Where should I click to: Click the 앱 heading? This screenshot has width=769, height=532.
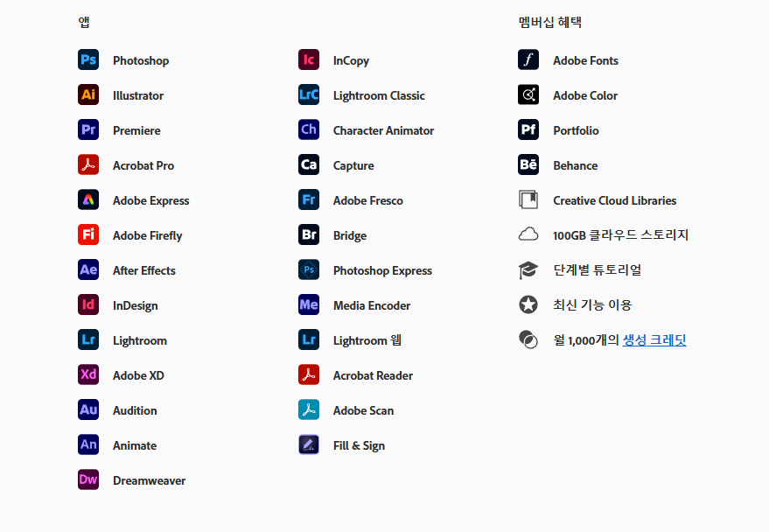84,22
